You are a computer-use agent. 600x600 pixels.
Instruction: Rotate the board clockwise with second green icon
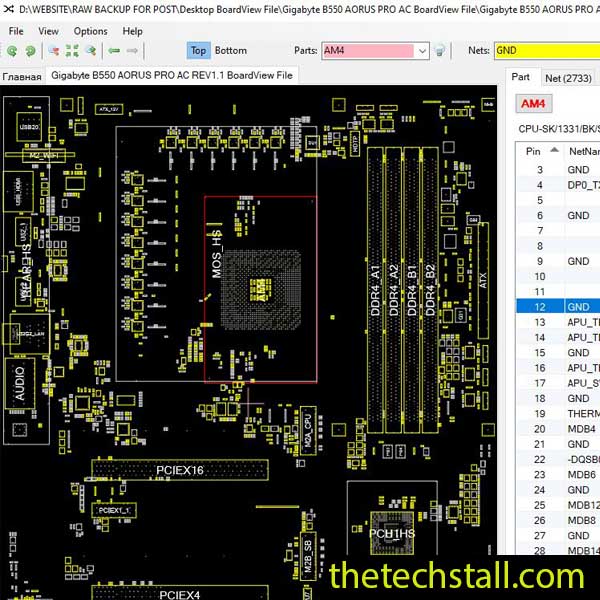30,51
